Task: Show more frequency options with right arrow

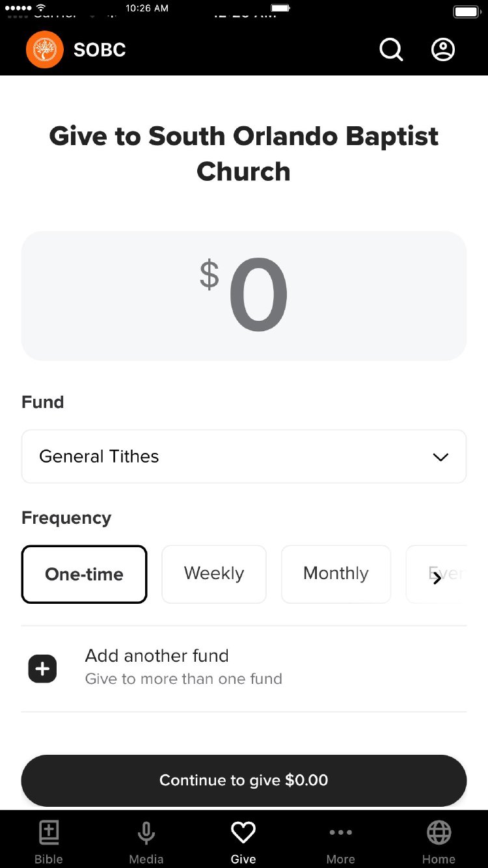Action: click(437, 578)
